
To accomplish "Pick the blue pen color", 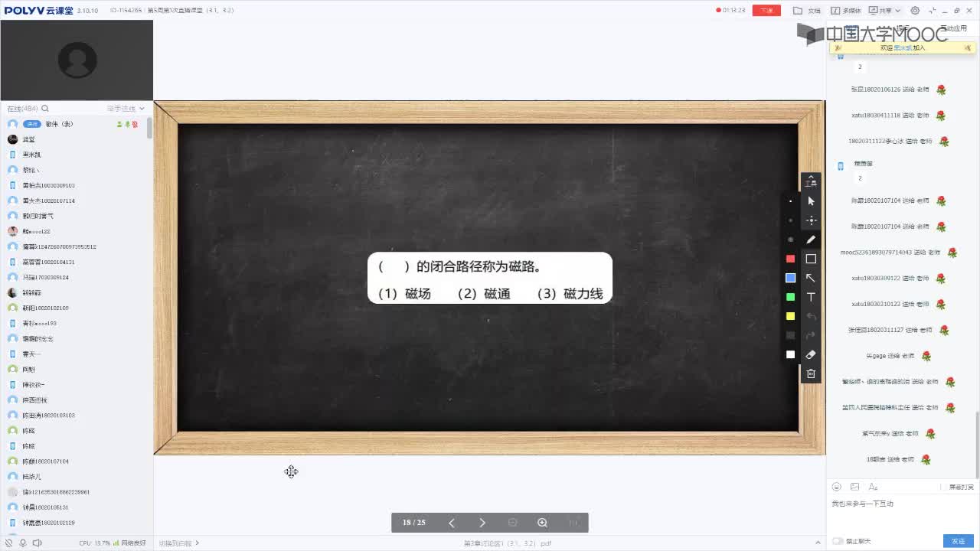I will [x=791, y=278].
